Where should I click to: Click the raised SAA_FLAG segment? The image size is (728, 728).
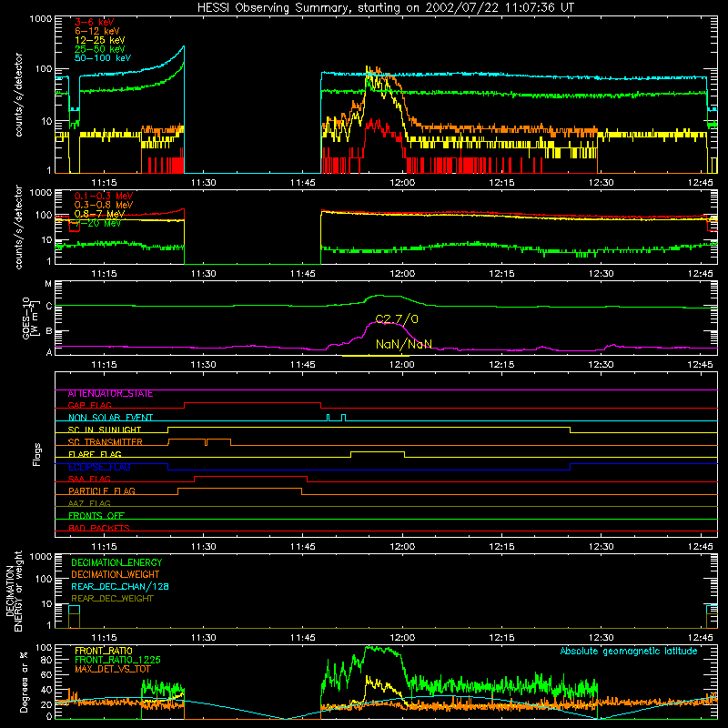(x=251, y=476)
